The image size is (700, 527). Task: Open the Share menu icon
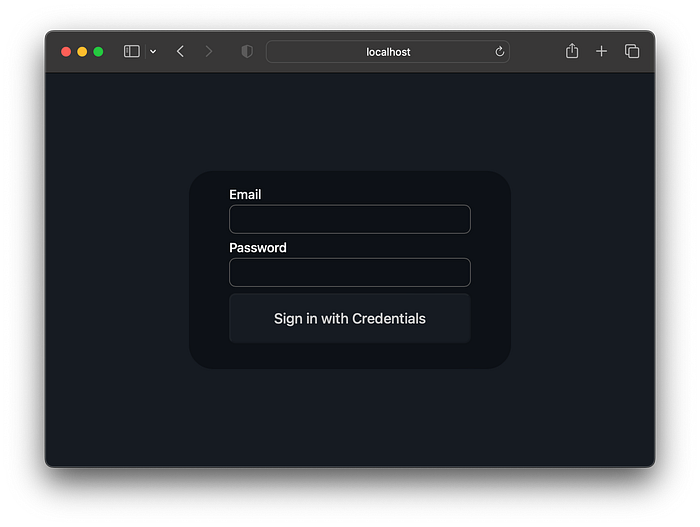pyautogui.click(x=572, y=51)
